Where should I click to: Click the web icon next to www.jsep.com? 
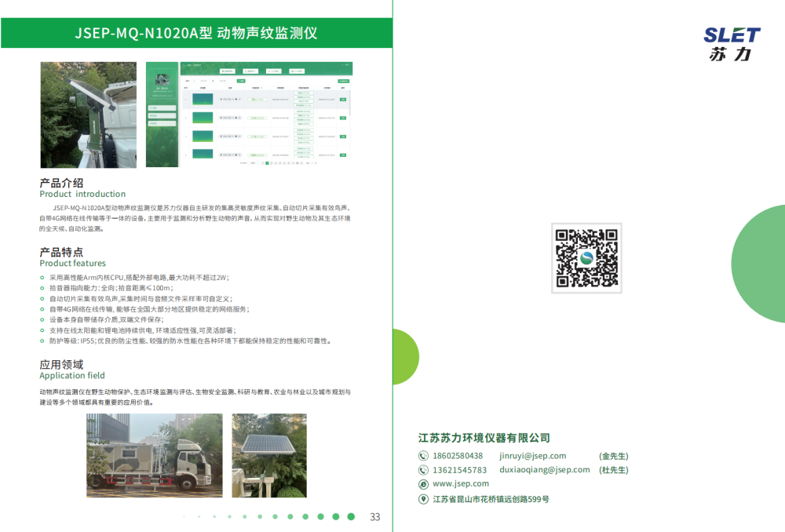(424, 485)
